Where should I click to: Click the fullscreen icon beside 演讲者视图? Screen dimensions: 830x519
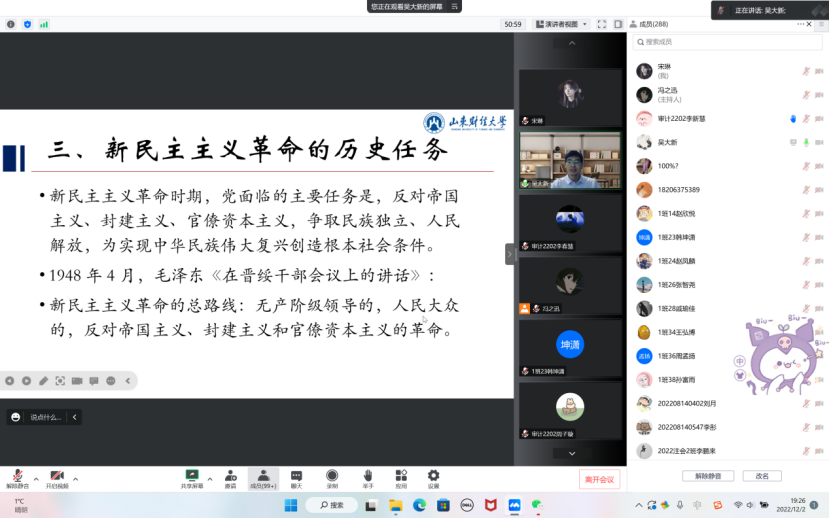click(x=600, y=24)
